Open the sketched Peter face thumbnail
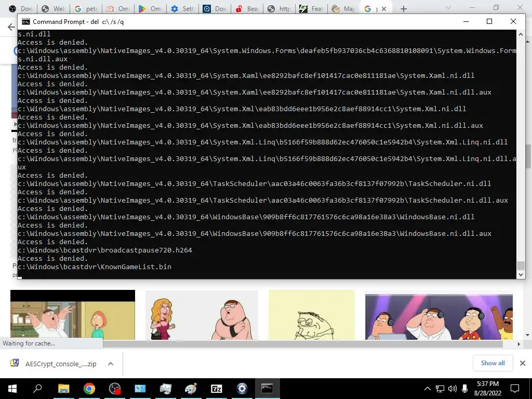 coord(312,315)
